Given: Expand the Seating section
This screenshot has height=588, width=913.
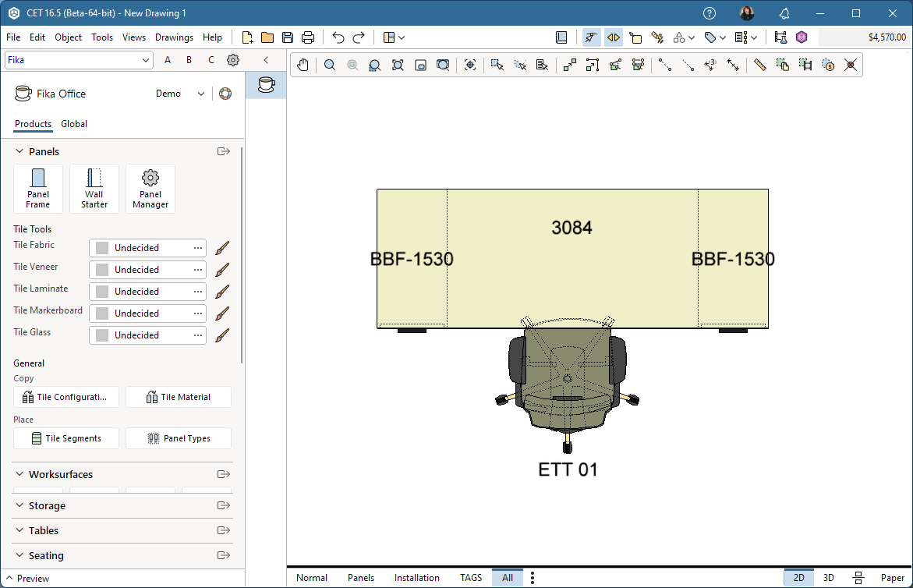Looking at the screenshot, I should [x=46, y=555].
